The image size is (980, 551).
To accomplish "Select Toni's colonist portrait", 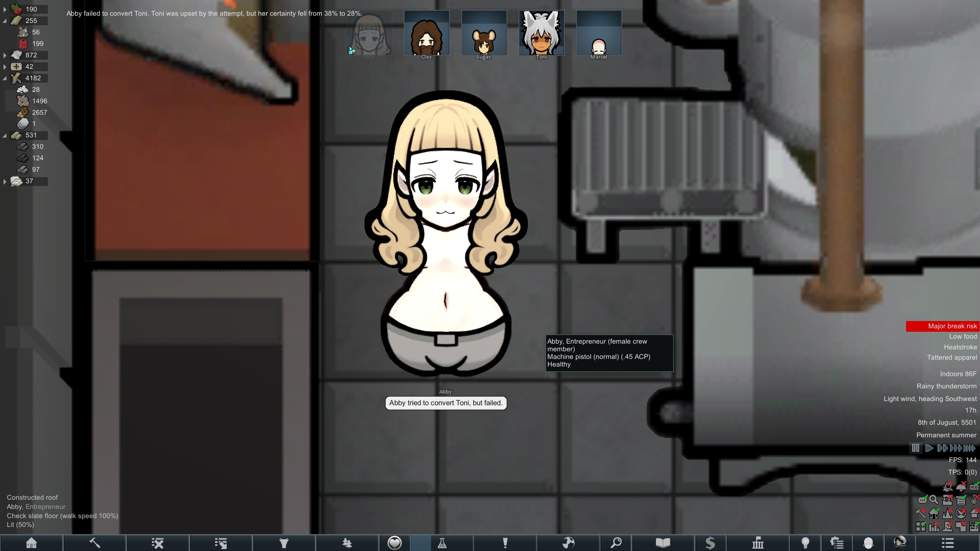I will [x=541, y=33].
